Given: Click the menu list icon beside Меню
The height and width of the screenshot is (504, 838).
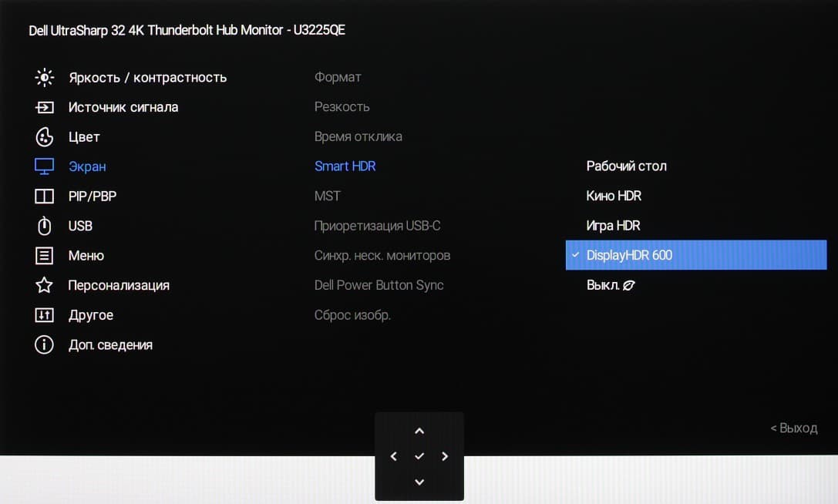Looking at the screenshot, I should 45,256.
